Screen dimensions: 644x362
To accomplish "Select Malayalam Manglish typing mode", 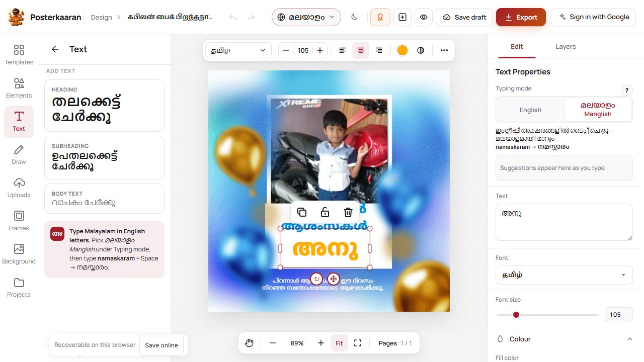I will pyautogui.click(x=598, y=110).
